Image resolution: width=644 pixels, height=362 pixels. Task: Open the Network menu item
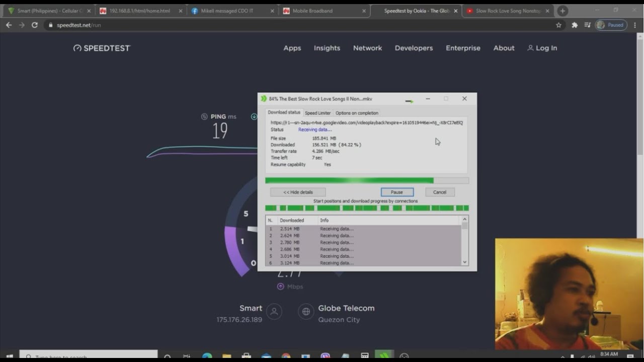(367, 48)
